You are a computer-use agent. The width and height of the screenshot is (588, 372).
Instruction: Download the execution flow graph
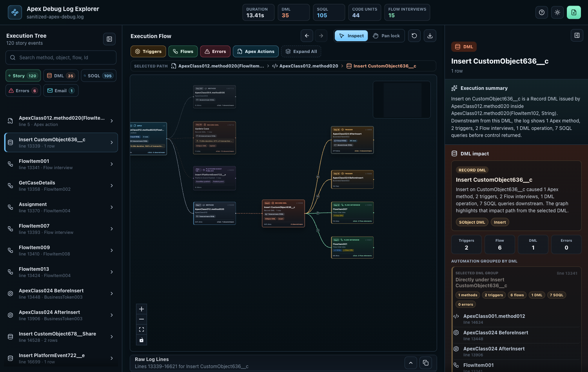(430, 36)
